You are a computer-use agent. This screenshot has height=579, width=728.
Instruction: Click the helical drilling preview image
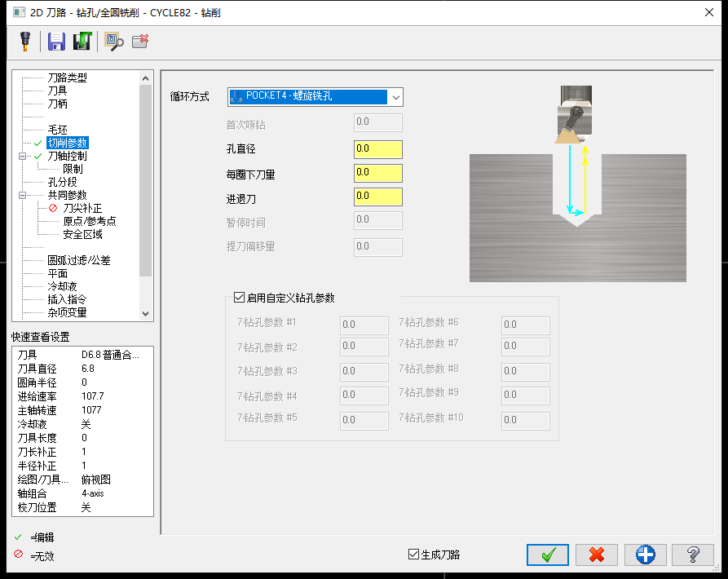[x=577, y=183]
